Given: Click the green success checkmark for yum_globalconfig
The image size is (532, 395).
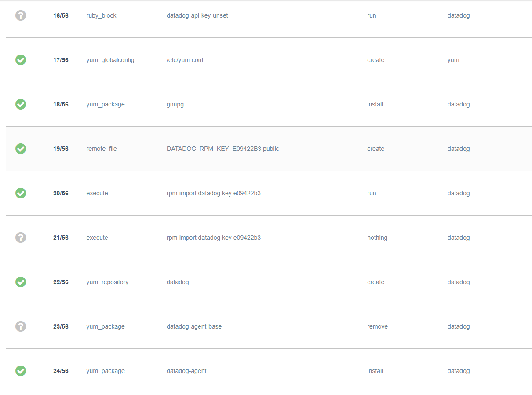Looking at the screenshot, I should (x=20, y=60).
